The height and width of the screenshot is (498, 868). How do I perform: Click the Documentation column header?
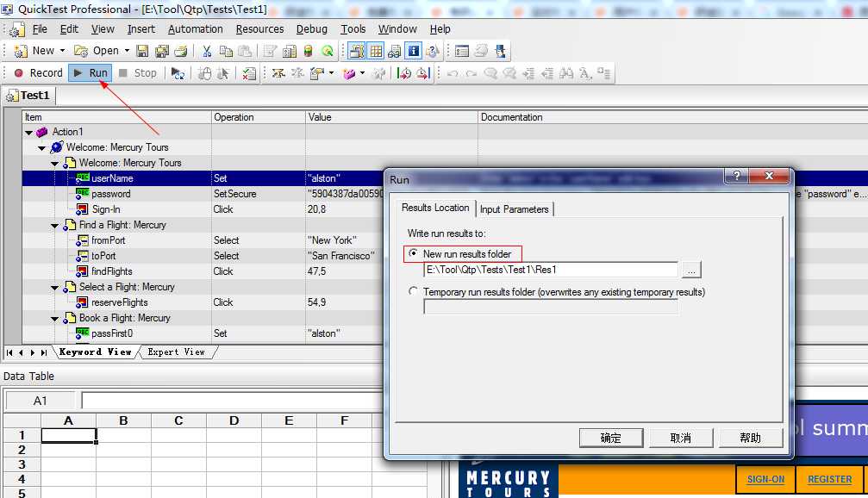[511, 117]
